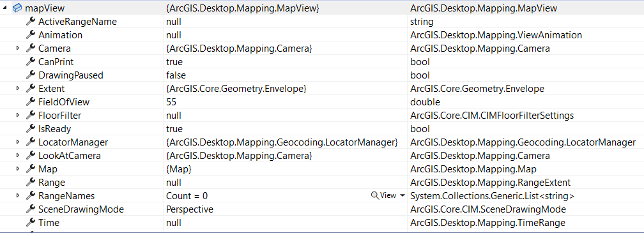The width and height of the screenshot is (644, 233).
Task: Expand the LookAtCamera property
Action: pyautogui.click(x=18, y=156)
